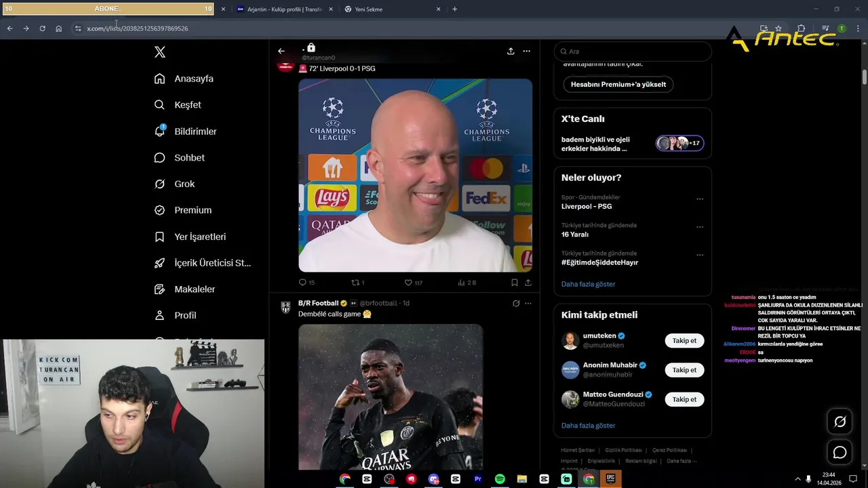Screen dimensions: 868x488
Task: Open more options for 16 Yaralı trend
Action: coord(700,227)
